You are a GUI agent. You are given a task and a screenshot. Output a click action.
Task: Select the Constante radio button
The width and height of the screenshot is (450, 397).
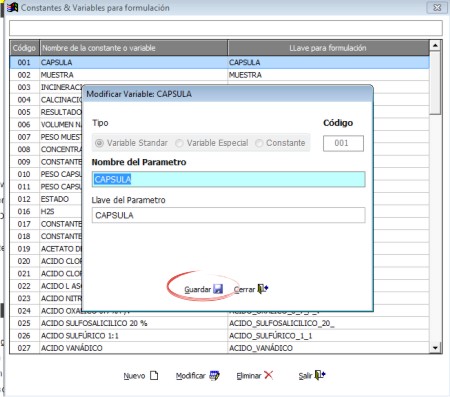click(259, 143)
